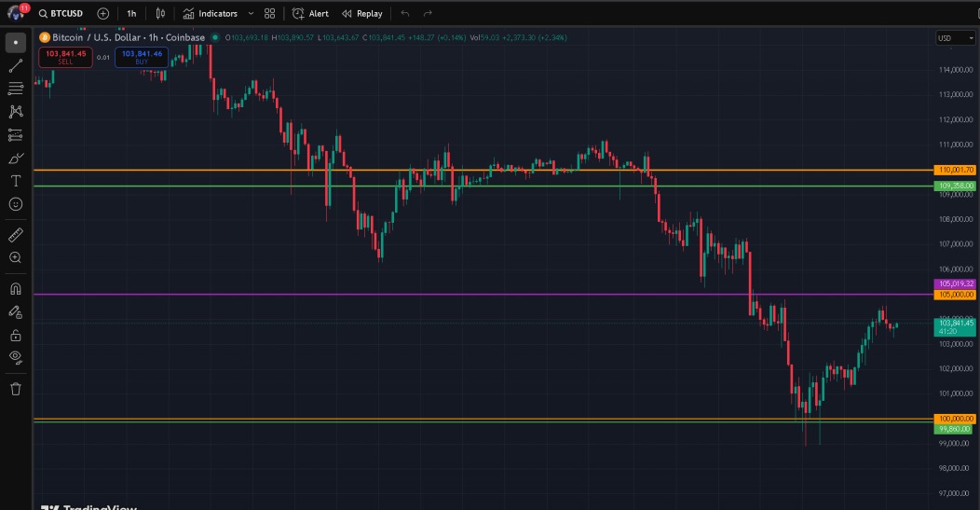Undo the last chart action
Image resolution: width=980 pixels, height=510 pixels.
[405, 13]
